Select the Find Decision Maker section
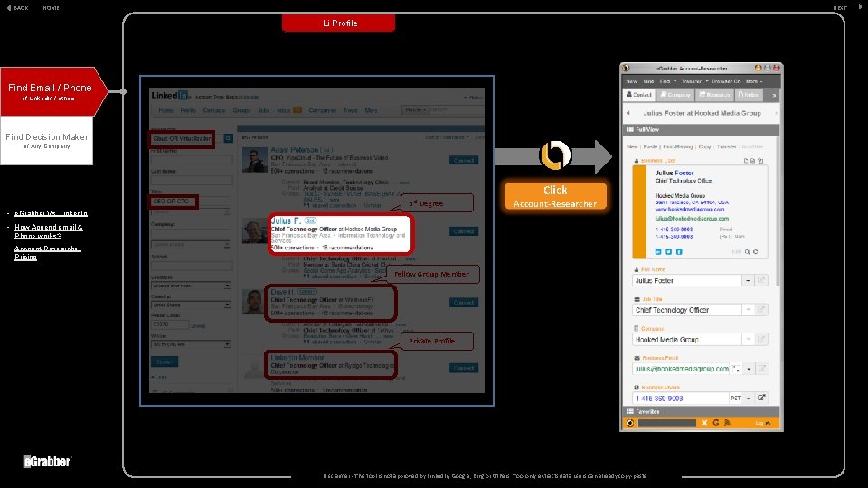 (x=46, y=141)
